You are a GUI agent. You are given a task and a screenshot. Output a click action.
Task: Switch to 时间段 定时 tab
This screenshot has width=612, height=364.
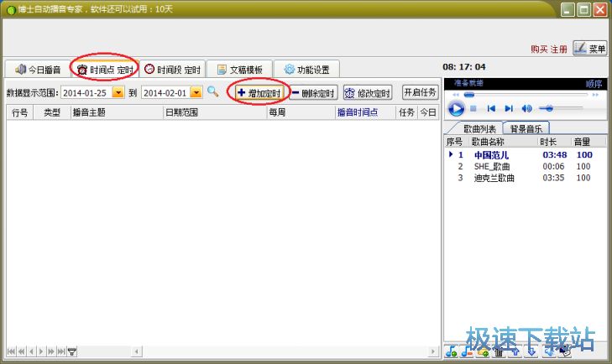tap(172, 70)
